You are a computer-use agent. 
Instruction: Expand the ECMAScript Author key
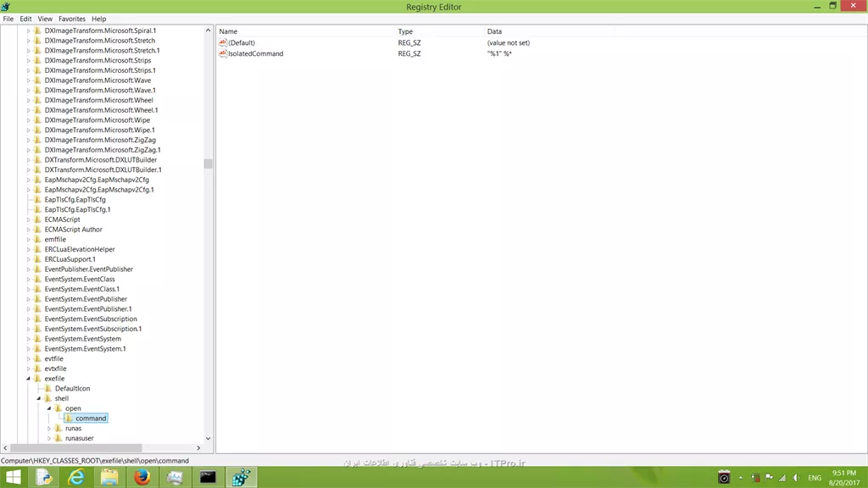28,229
